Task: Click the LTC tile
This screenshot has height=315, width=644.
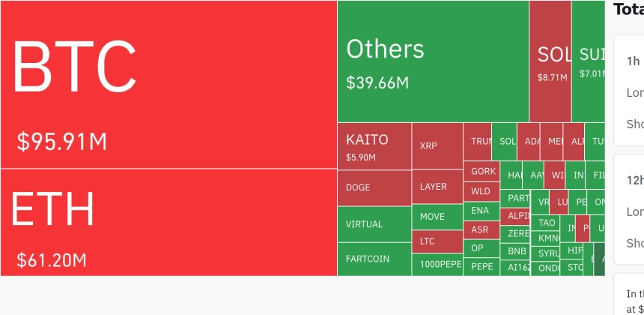Action: tap(437, 241)
